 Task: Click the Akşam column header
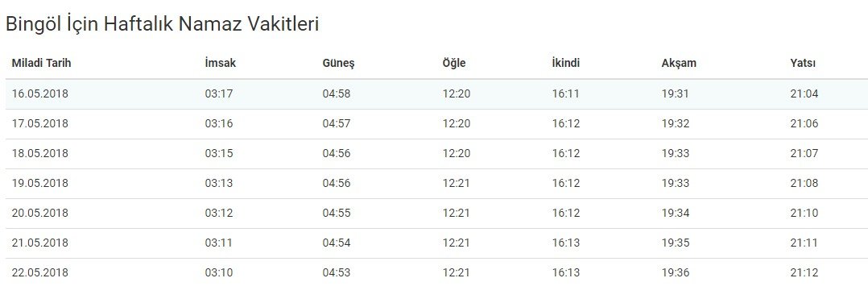point(679,64)
